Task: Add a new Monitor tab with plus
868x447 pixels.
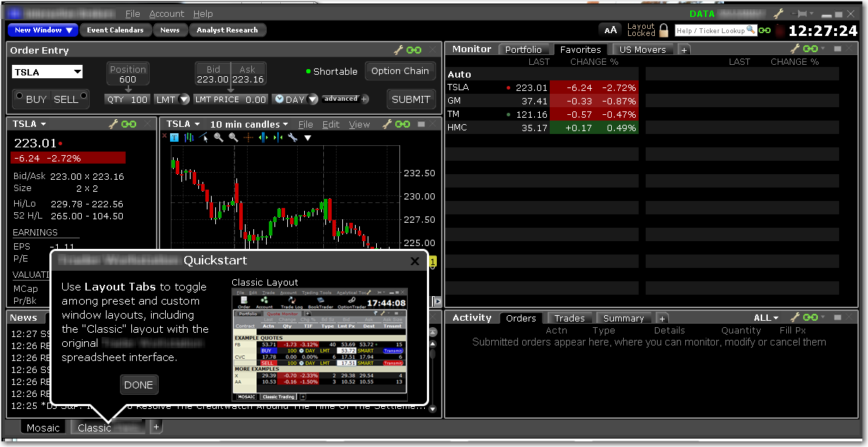Action: (684, 49)
